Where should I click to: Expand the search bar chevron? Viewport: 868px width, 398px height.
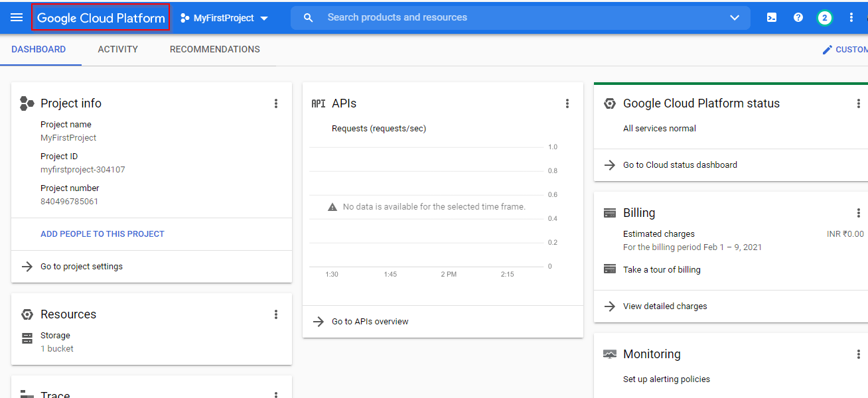[735, 18]
